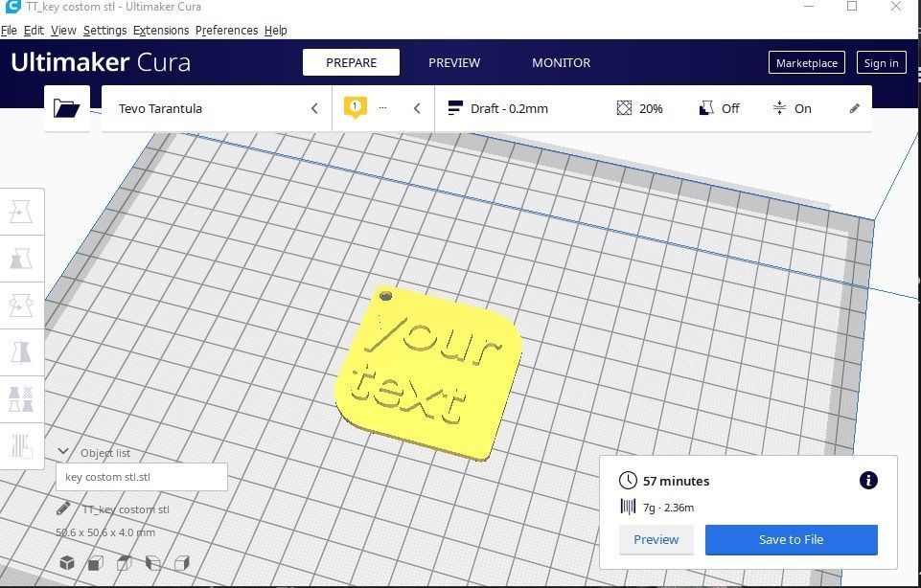Switch to top view cube icon
The width and height of the screenshot is (921, 588).
(x=124, y=563)
